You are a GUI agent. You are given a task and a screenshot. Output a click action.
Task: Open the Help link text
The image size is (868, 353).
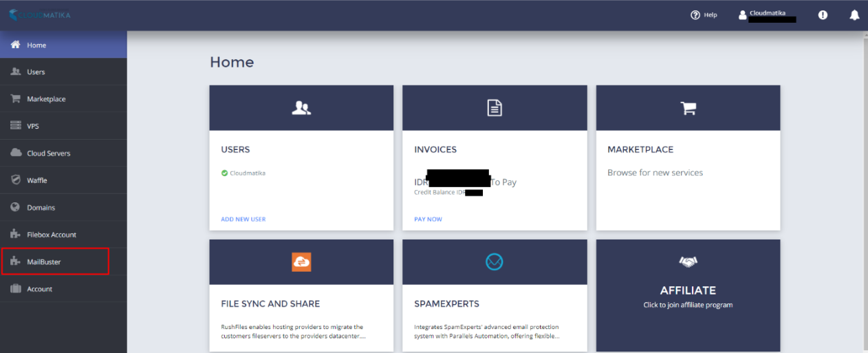[x=710, y=15]
